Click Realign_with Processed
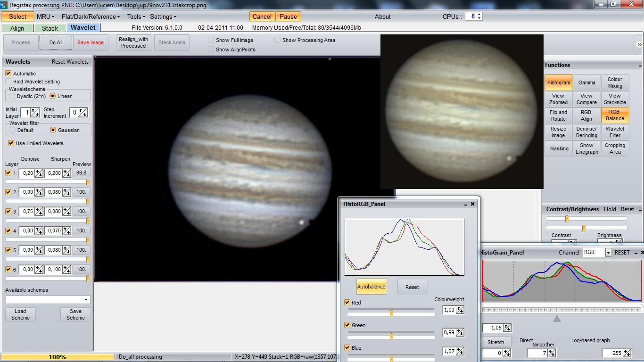Screen dimensions: 644x362 [133, 42]
